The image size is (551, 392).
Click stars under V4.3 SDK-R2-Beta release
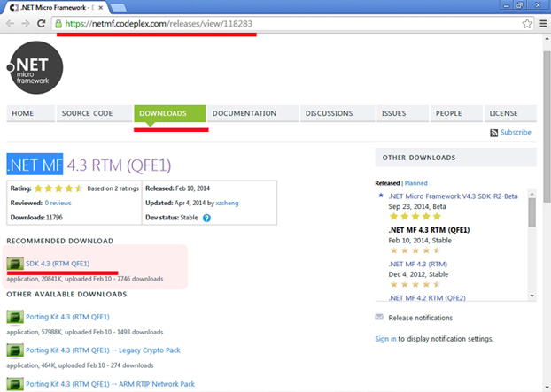[415, 216]
